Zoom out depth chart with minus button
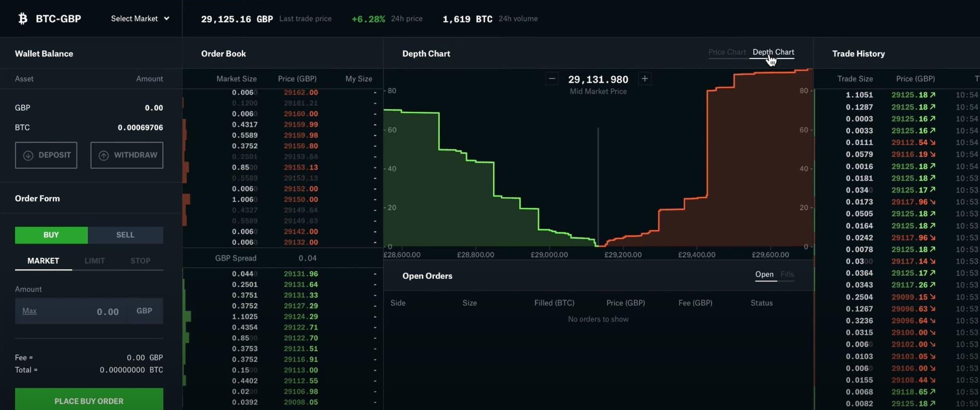This screenshot has width=980, height=410. pos(552,79)
